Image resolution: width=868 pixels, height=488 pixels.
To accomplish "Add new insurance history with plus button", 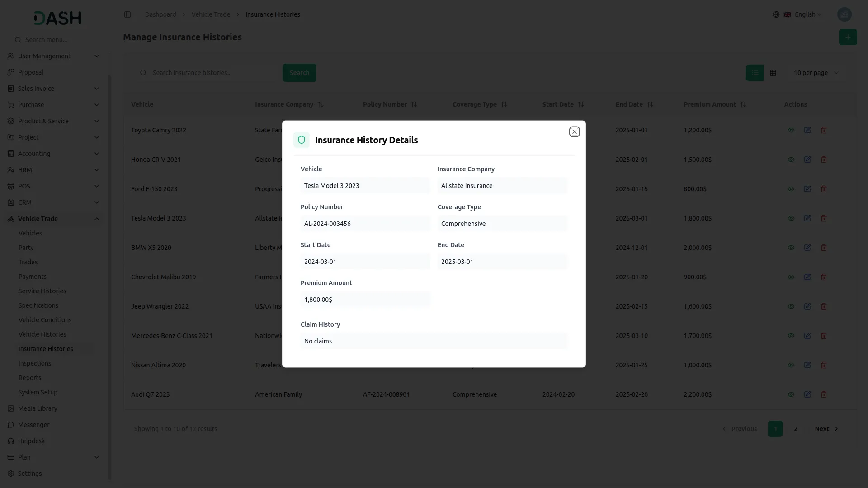I will (x=848, y=37).
